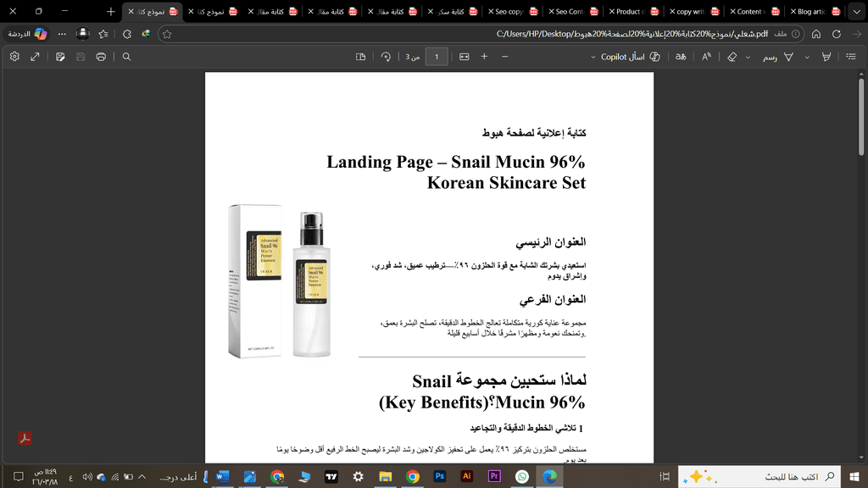Select the Highlight tool
Image resolution: width=868 pixels, height=488 pixels.
pyautogui.click(x=826, y=57)
